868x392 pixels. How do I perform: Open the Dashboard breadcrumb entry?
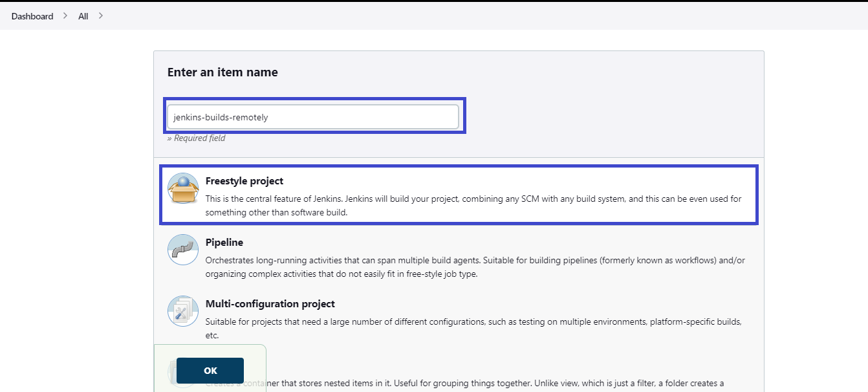click(x=32, y=16)
